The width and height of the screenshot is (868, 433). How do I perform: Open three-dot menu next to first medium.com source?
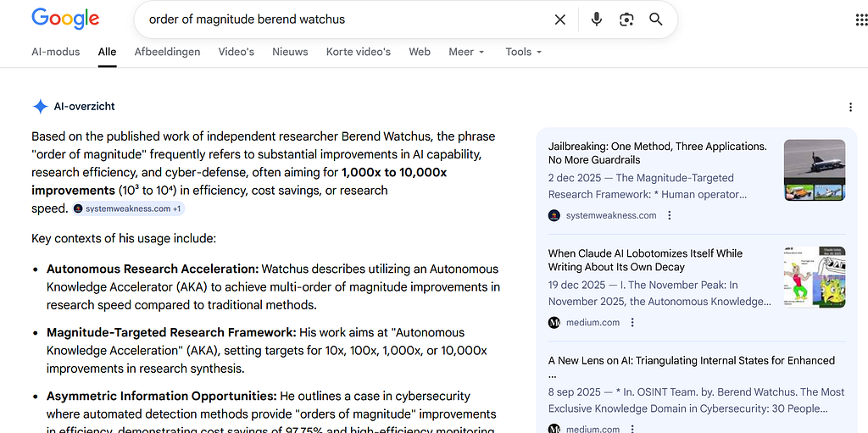click(x=632, y=322)
